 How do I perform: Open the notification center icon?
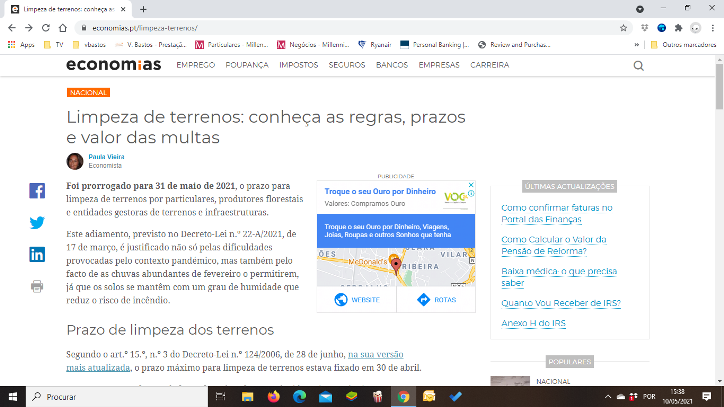706,396
